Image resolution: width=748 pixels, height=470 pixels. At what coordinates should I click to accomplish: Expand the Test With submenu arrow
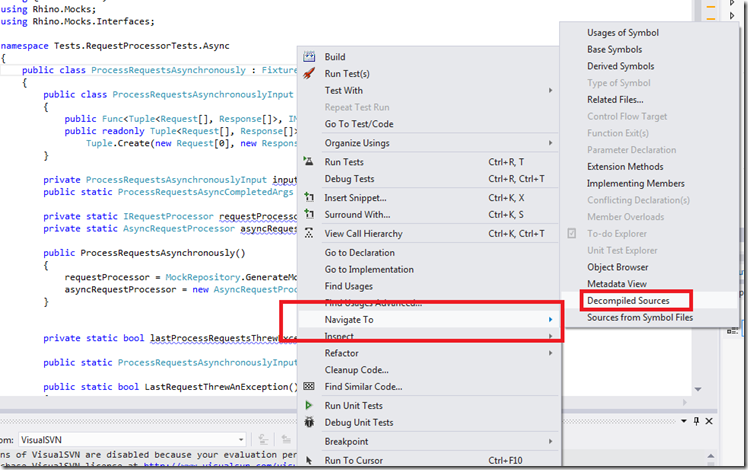pyautogui.click(x=550, y=90)
